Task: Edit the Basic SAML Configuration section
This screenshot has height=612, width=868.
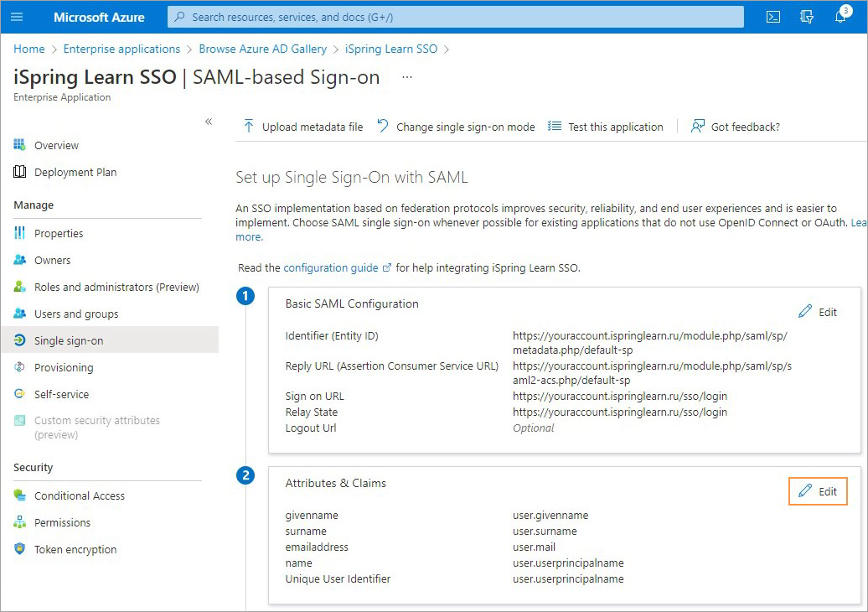Action: (818, 312)
